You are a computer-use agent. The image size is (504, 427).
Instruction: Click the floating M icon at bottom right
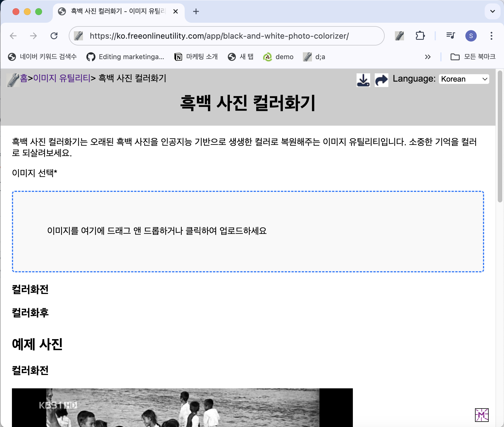(482, 415)
